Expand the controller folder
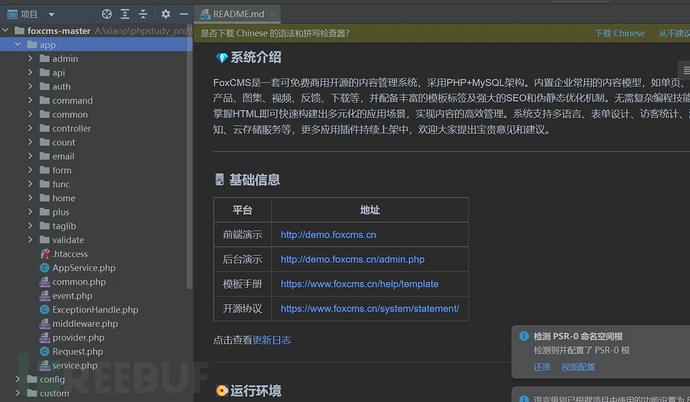Screen dimensions: 690x402 coord(31,129)
